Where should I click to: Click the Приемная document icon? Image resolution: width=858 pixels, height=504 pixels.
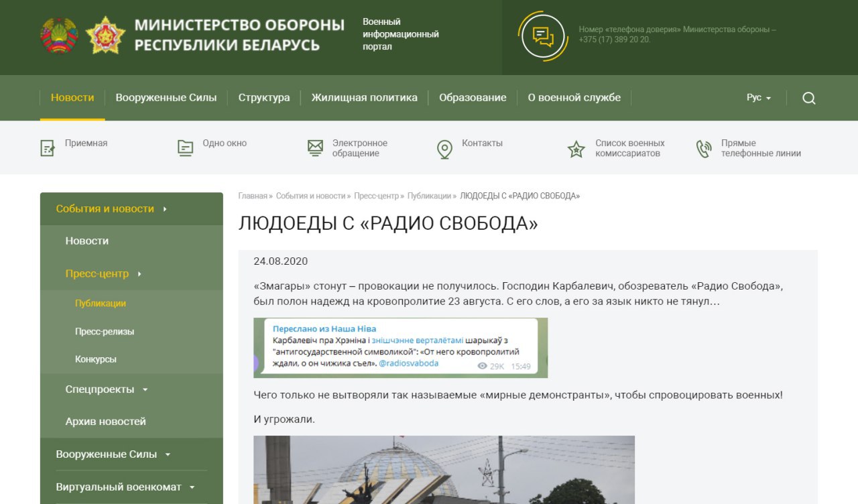47,148
